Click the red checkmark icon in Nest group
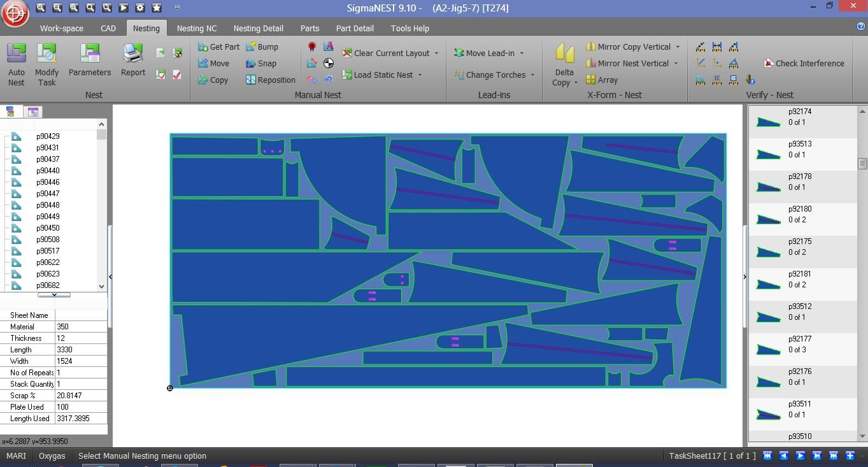Screen dimensions: 868x467 pyautogui.click(x=177, y=75)
